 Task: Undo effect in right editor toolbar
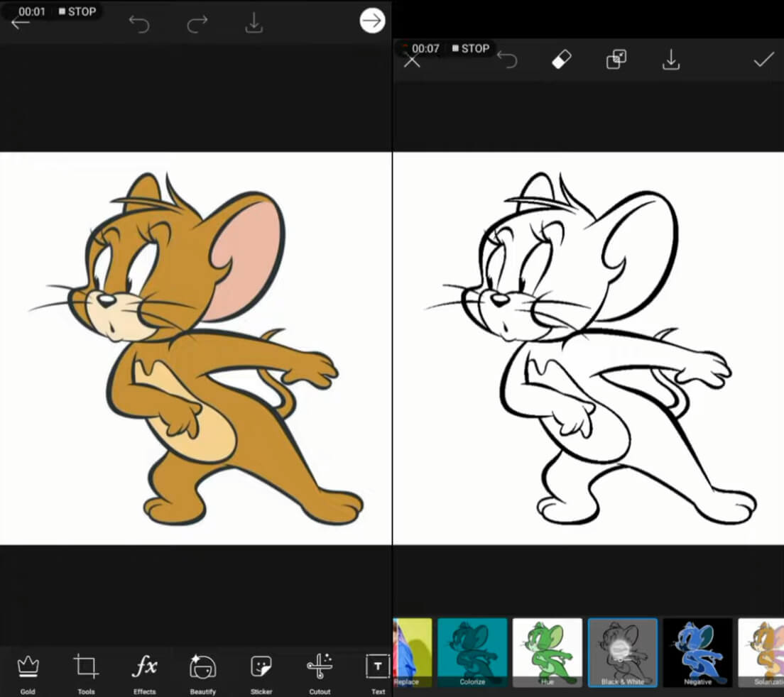(x=508, y=60)
